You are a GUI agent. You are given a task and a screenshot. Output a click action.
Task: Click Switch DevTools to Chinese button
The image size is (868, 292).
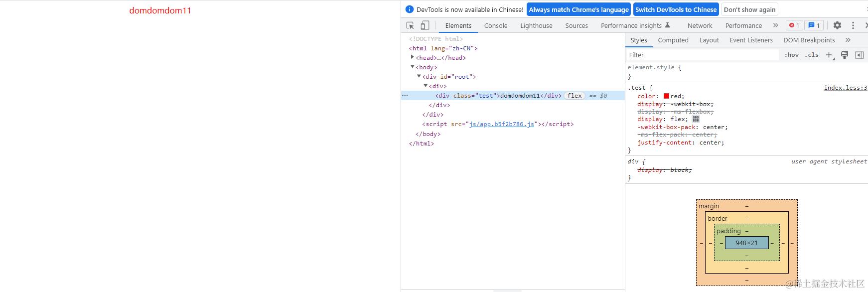pyautogui.click(x=676, y=9)
